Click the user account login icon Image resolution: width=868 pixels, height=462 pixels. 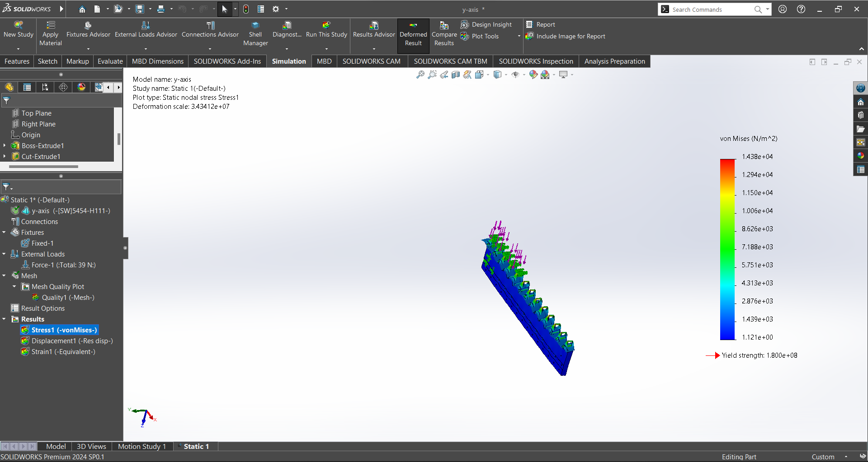pyautogui.click(x=783, y=9)
